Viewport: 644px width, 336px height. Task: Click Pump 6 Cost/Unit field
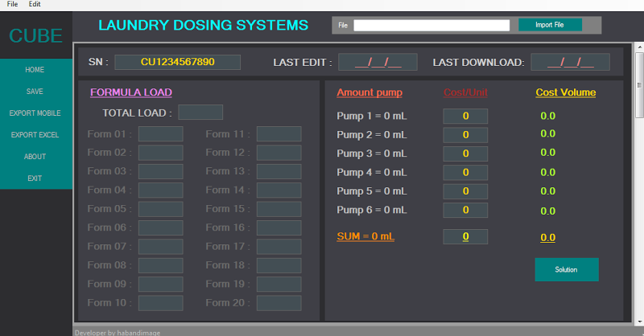465,210
